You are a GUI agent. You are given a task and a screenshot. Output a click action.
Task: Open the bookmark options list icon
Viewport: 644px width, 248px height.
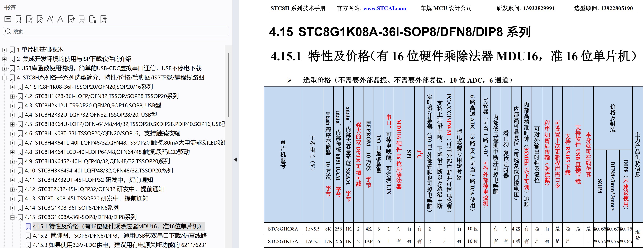click(8, 19)
